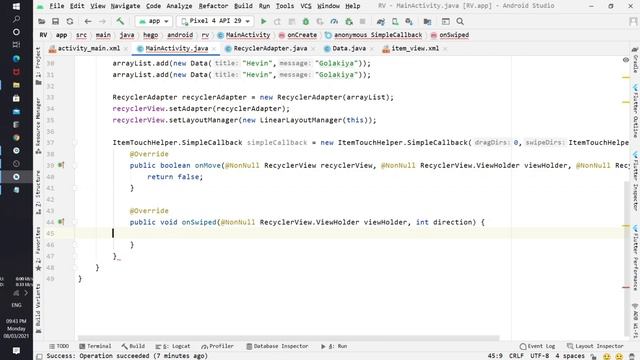Open Project Structure layout icon
The image size is (640, 360).
tap(446, 21)
